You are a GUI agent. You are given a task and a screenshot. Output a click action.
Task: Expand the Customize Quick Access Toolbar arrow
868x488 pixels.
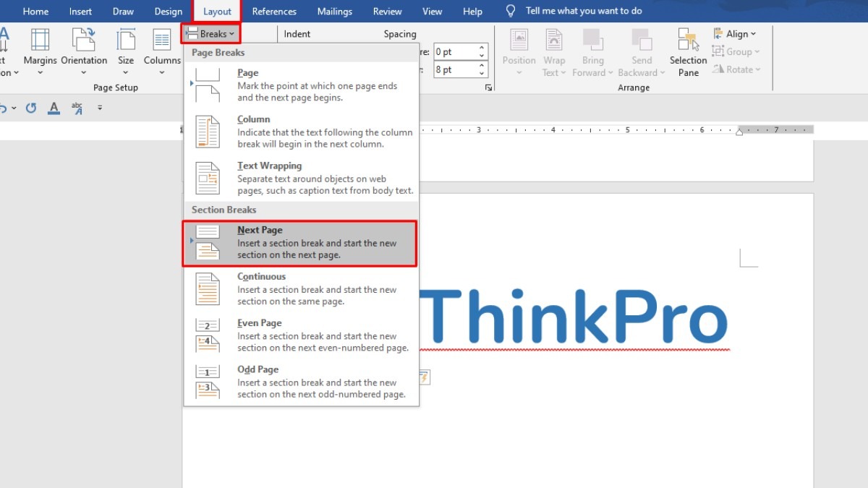point(100,108)
